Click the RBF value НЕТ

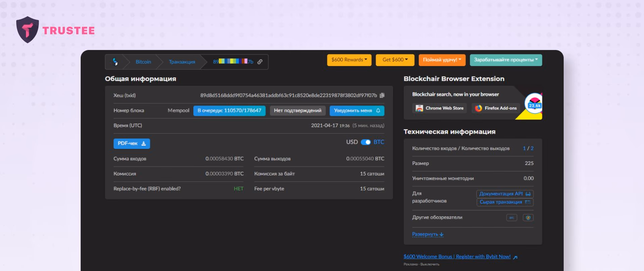tap(238, 189)
